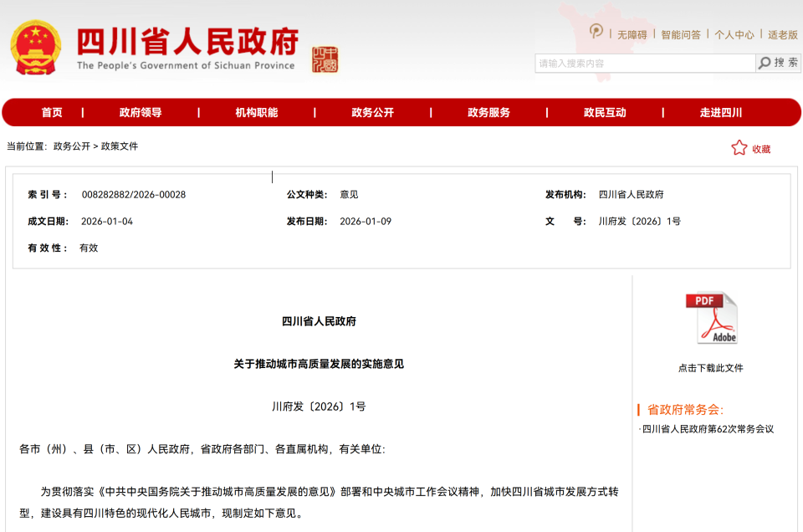Click the 政策文件 breadcrumb link
803x532 pixels.
(x=120, y=146)
